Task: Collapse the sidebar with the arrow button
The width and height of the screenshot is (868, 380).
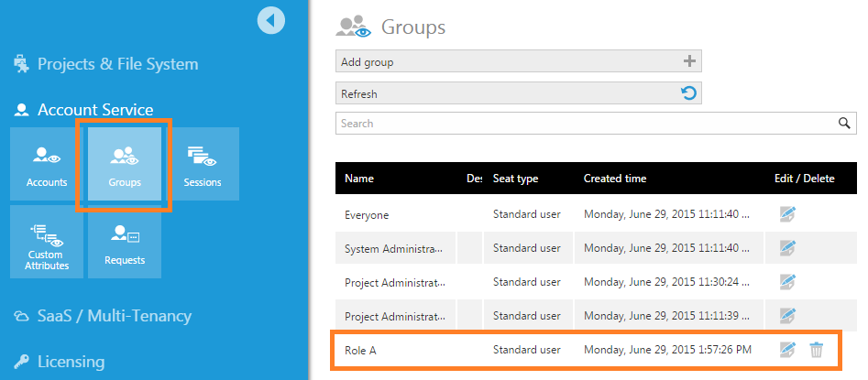Action: point(271,20)
